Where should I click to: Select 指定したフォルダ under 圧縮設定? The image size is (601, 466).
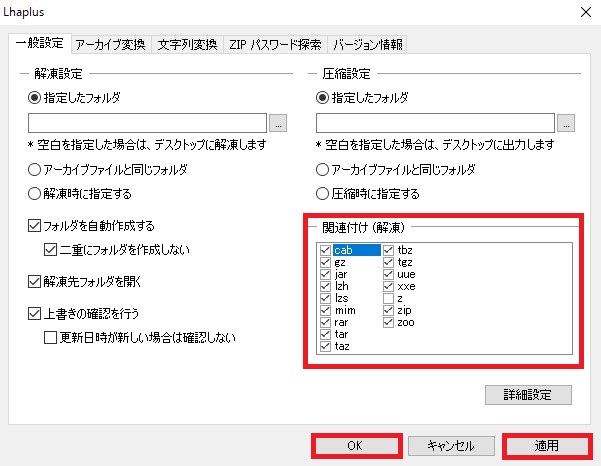tap(322, 98)
